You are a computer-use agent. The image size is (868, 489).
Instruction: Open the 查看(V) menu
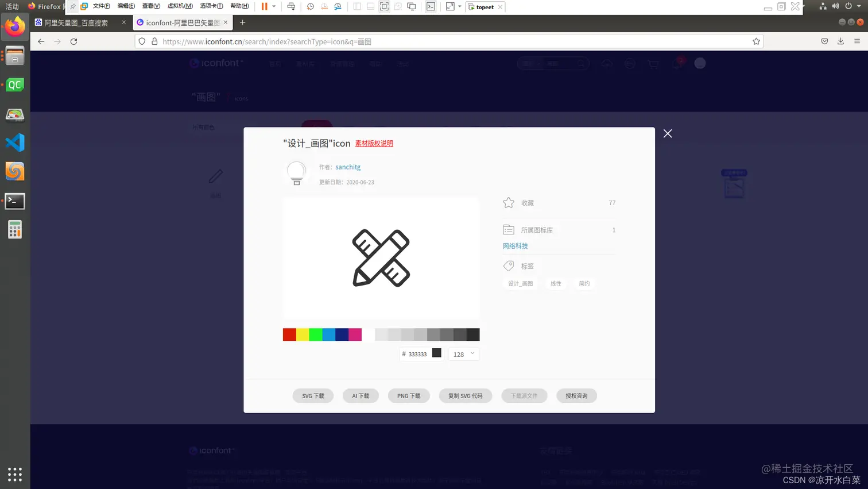(150, 6)
